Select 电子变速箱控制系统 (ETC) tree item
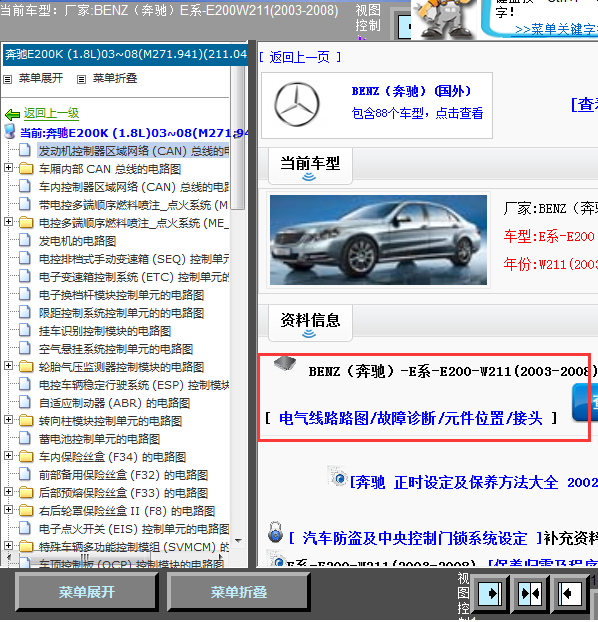Image resolution: width=598 pixels, height=622 pixels. [134, 277]
